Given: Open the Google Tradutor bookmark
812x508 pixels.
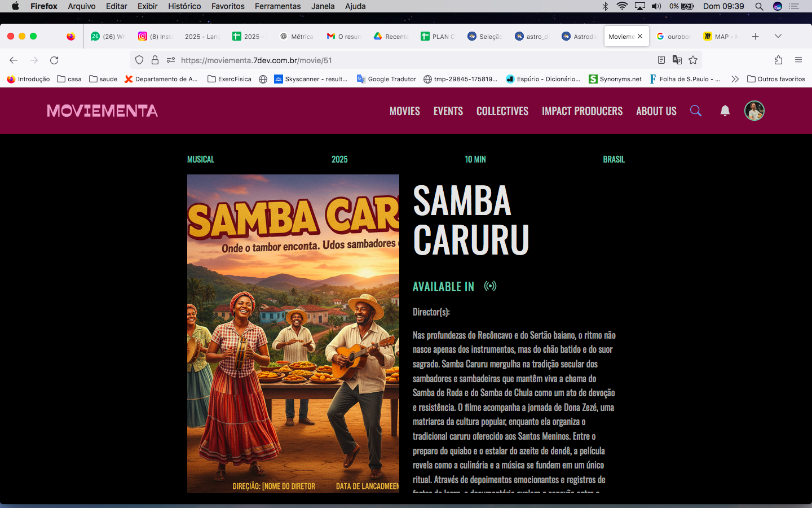Looking at the screenshot, I should click(386, 79).
